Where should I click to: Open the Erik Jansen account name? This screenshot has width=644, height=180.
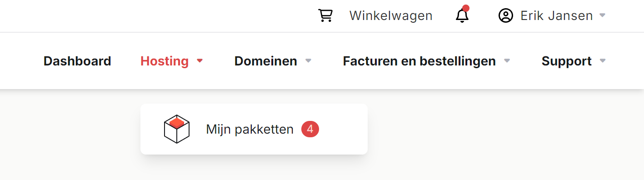(556, 16)
